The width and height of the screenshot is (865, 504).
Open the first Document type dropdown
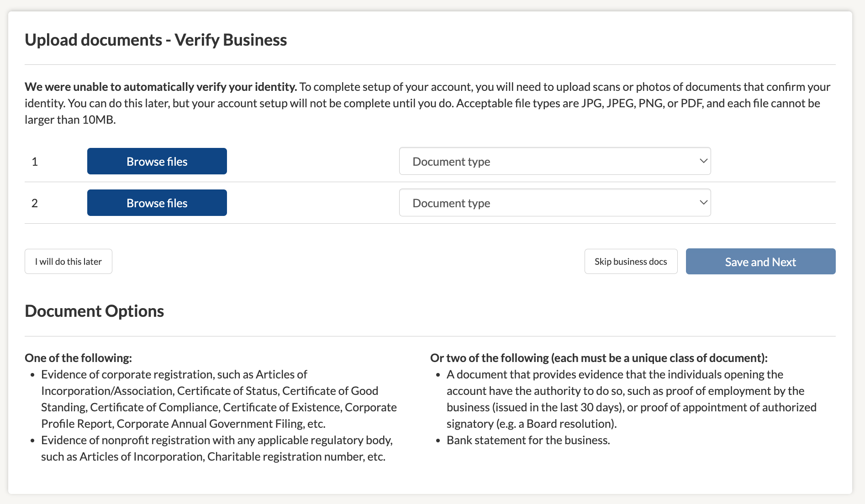554,162
